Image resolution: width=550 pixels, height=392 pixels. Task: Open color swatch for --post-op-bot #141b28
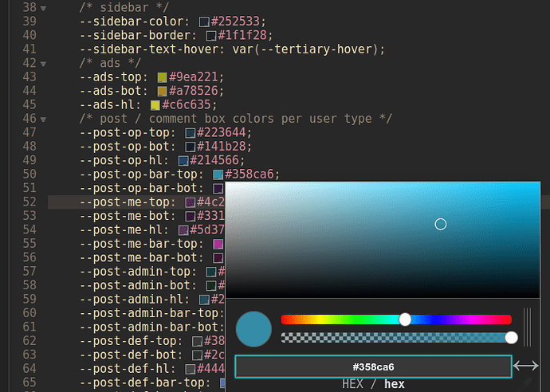[x=191, y=147]
